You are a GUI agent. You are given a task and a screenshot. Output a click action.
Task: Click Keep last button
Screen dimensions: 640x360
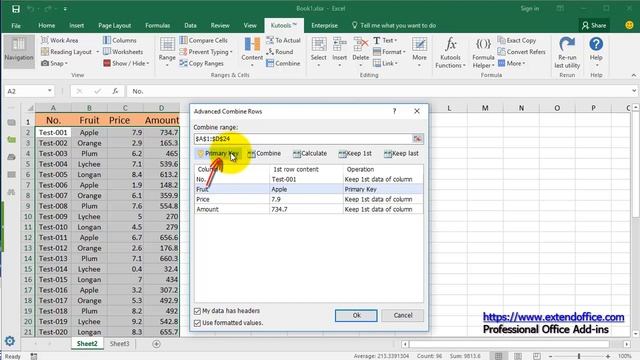401,153
